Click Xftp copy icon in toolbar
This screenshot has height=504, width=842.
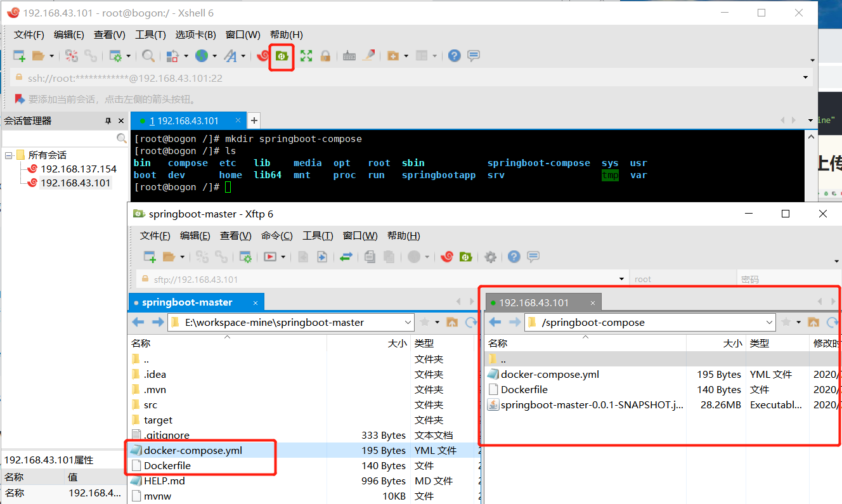(x=370, y=257)
